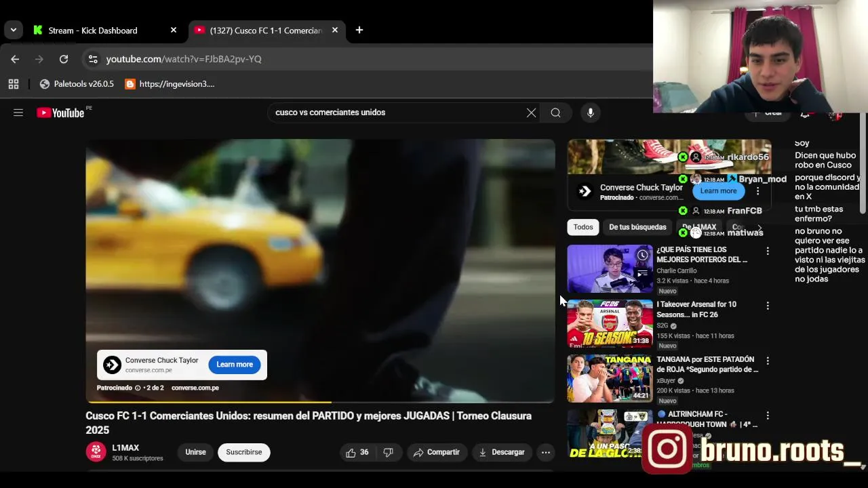Open more actions three-dot menu below video

point(546,452)
